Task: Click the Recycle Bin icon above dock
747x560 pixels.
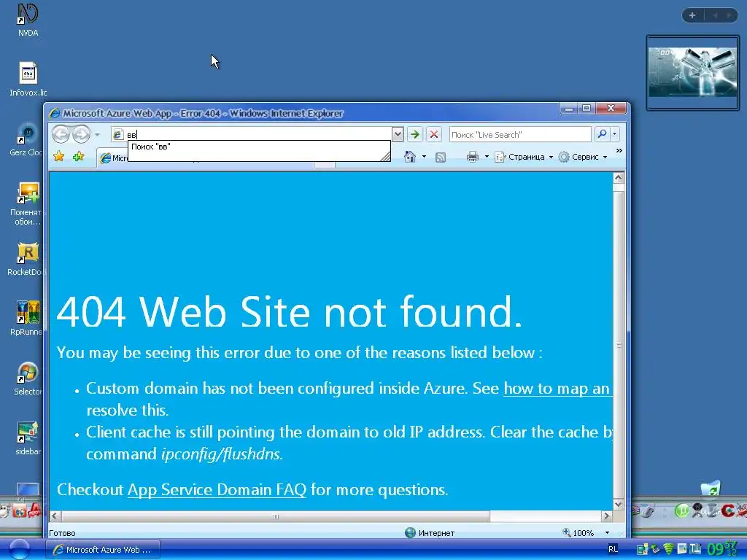Action: pos(711,489)
